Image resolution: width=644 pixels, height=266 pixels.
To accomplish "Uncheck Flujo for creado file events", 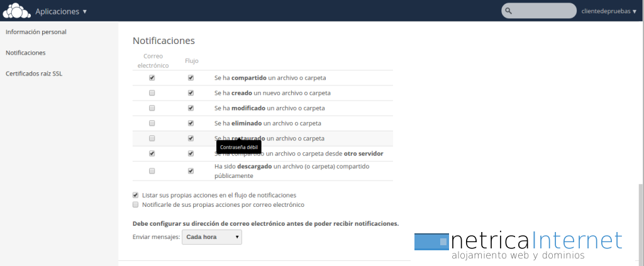I will (x=191, y=93).
